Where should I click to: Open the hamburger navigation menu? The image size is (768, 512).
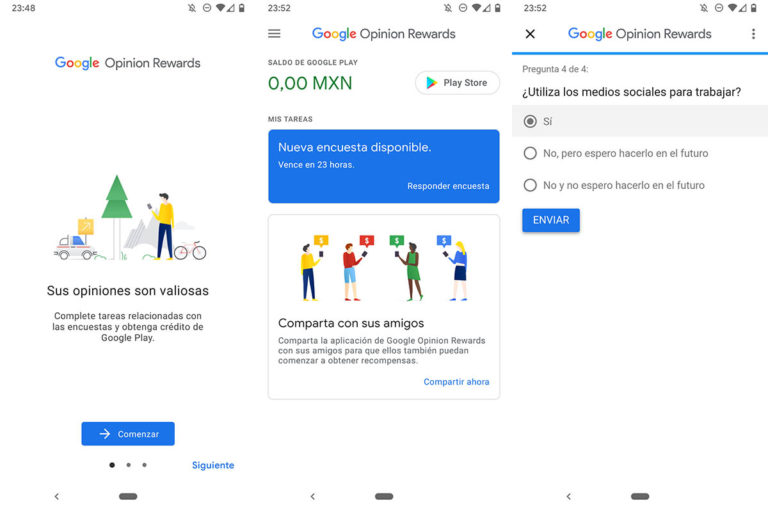click(274, 33)
